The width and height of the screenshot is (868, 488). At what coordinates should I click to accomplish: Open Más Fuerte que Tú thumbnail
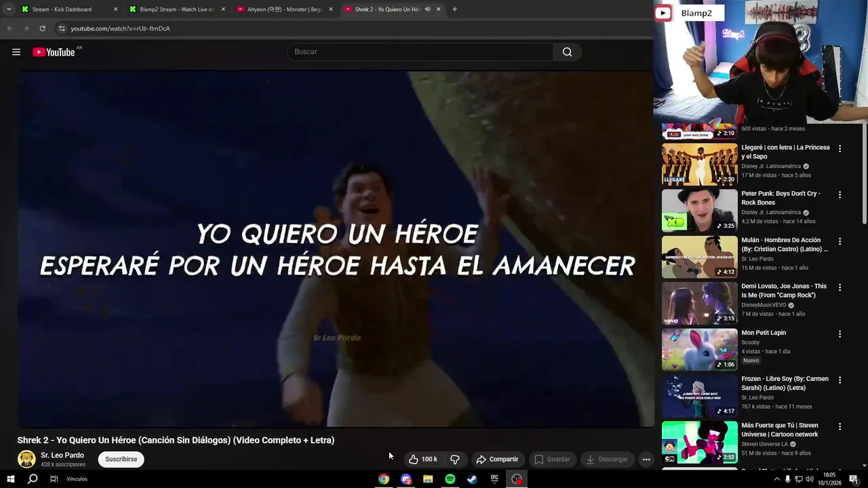tap(699, 442)
